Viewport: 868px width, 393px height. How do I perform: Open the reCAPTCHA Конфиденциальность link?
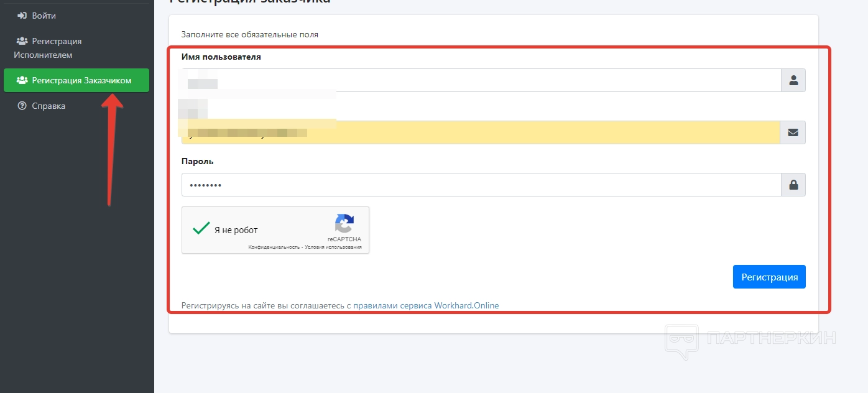[274, 247]
